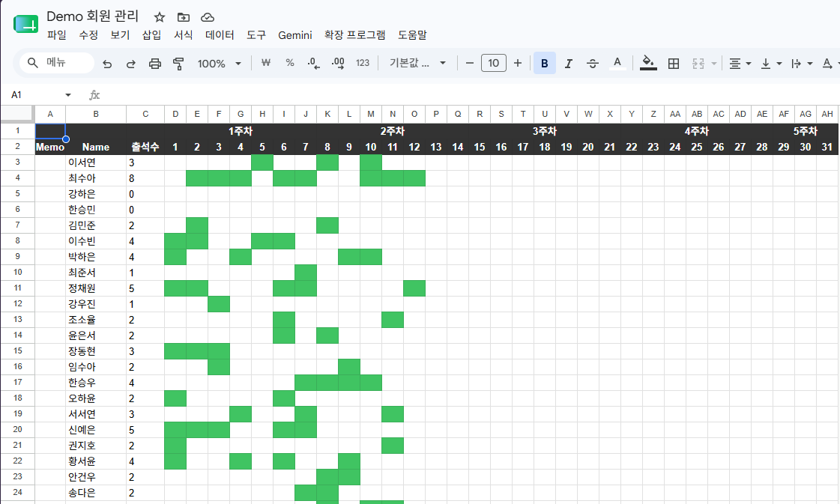Image resolution: width=840 pixels, height=504 pixels.
Task: Open the 삽입 menu
Action: 151,35
